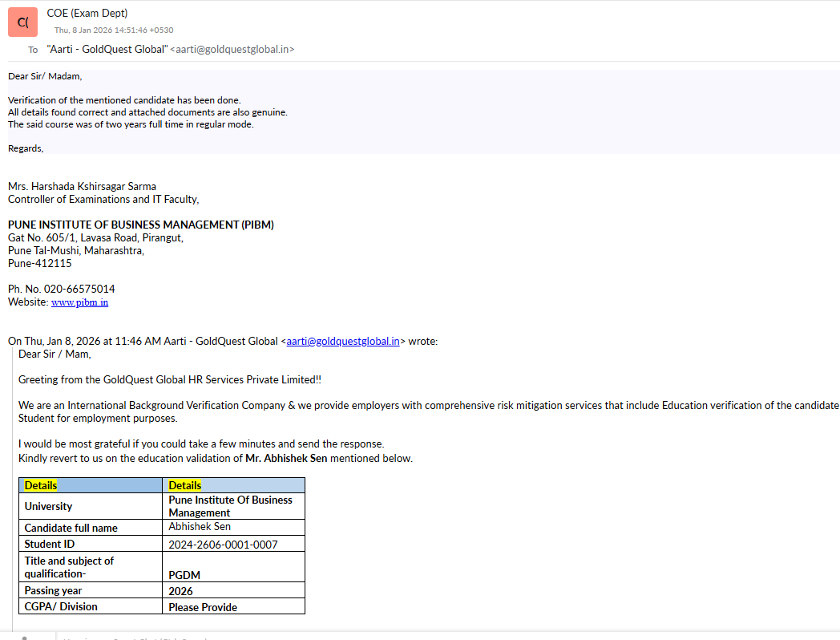Click the first highlighted Details table header
Image resolution: width=840 pixels, height=640 pixels.
click(x=41, y=485)
